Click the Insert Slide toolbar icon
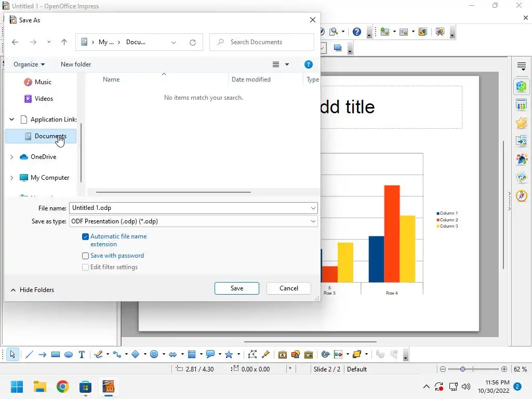The height and width of the screenshot is (399, 532). click(x=385, y=32)
